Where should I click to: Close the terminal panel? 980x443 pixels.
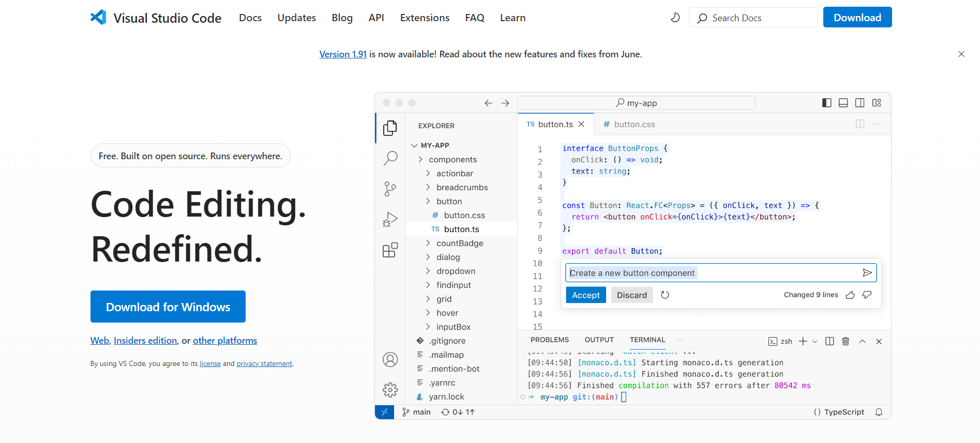click(x=879, y=341)
